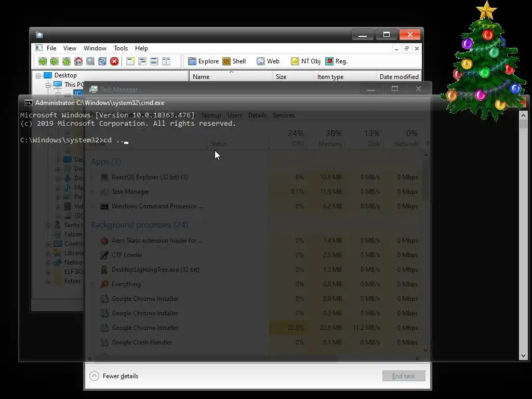This screenshot has width=532, height=399.
Task: Sort files by the Date modified column header
Action: click(398, 76)
